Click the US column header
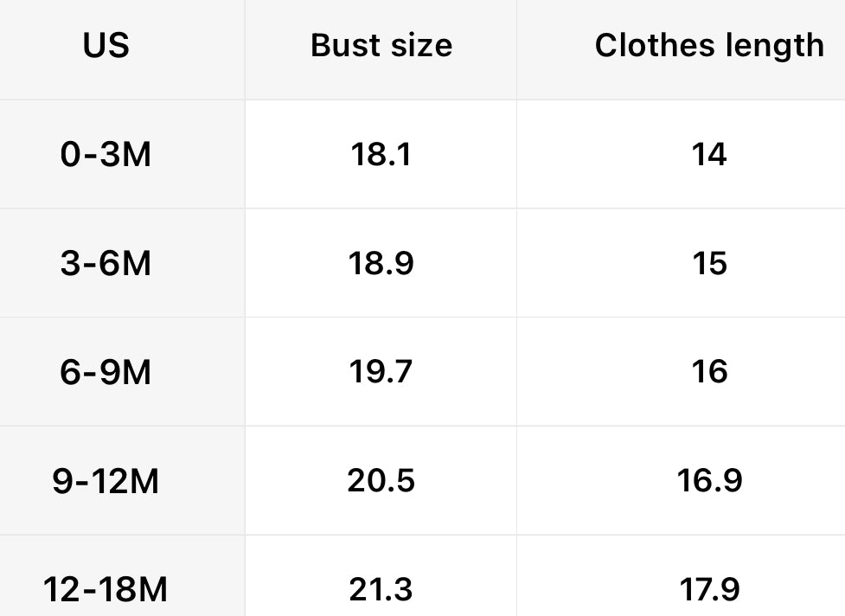The image size is (845, 616). [x=106, y=46]
